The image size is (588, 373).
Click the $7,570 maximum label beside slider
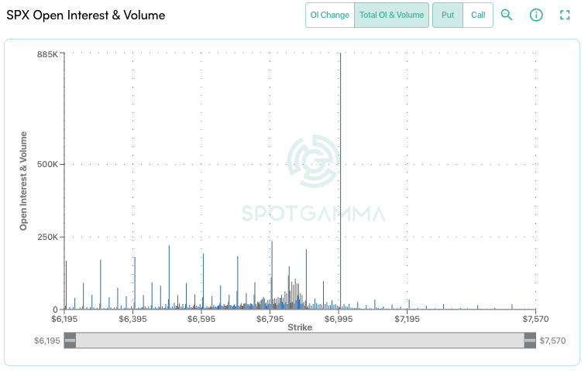point(555,340)
